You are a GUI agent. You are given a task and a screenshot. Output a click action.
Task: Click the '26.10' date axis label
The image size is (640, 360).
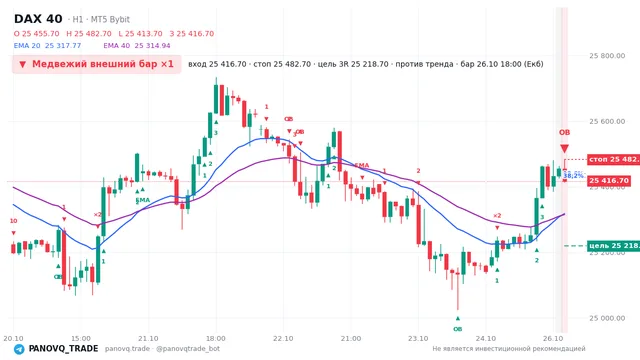pos(553,338)
